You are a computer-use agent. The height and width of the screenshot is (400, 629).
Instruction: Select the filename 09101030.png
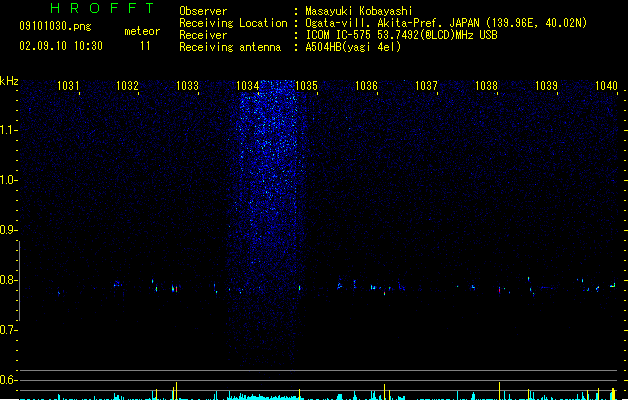[x=55, y=26]
